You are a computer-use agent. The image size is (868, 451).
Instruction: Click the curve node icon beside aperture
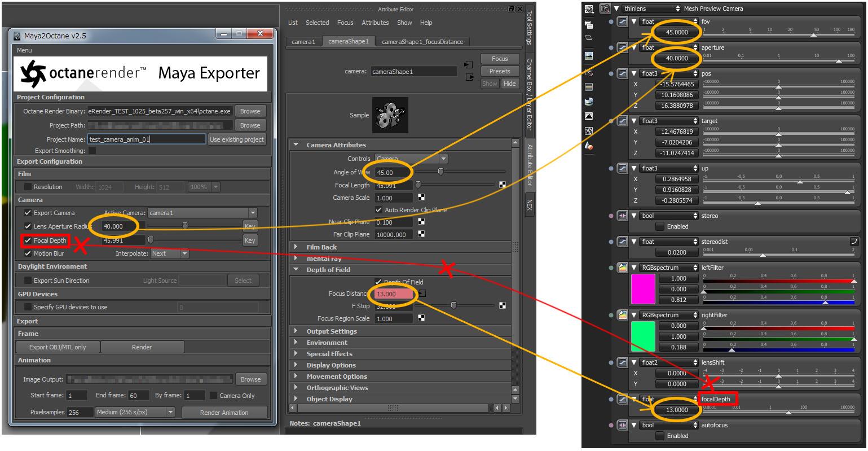(x=623, y=47)
